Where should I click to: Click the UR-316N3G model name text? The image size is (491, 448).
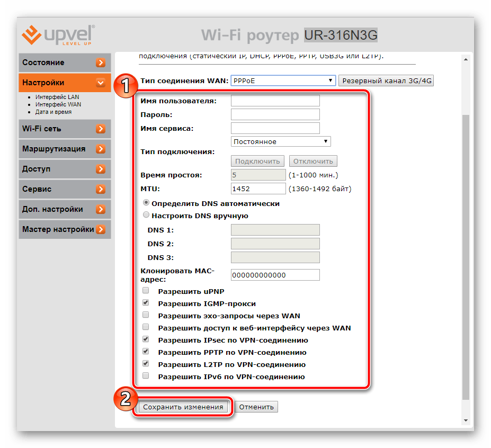coord(341,35)
